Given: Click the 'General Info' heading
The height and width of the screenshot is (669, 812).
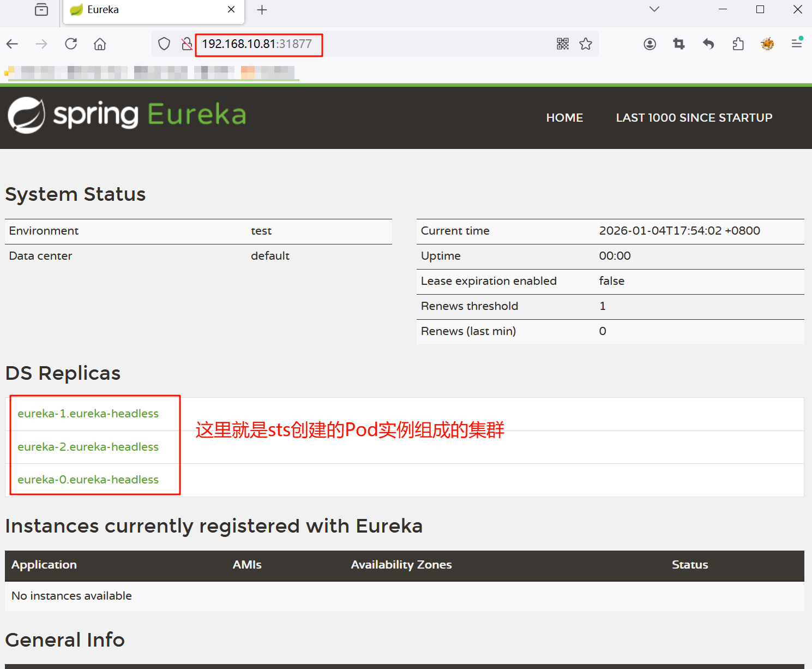Looking at the screenshot, I should (x=65, y=640).
